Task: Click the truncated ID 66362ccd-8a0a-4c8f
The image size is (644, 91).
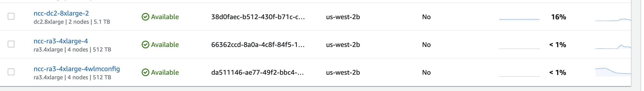Action: [258, 45]
